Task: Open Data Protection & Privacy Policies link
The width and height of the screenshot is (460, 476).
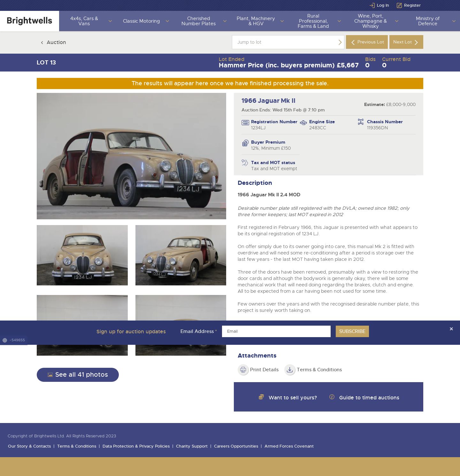Action: 136,446
